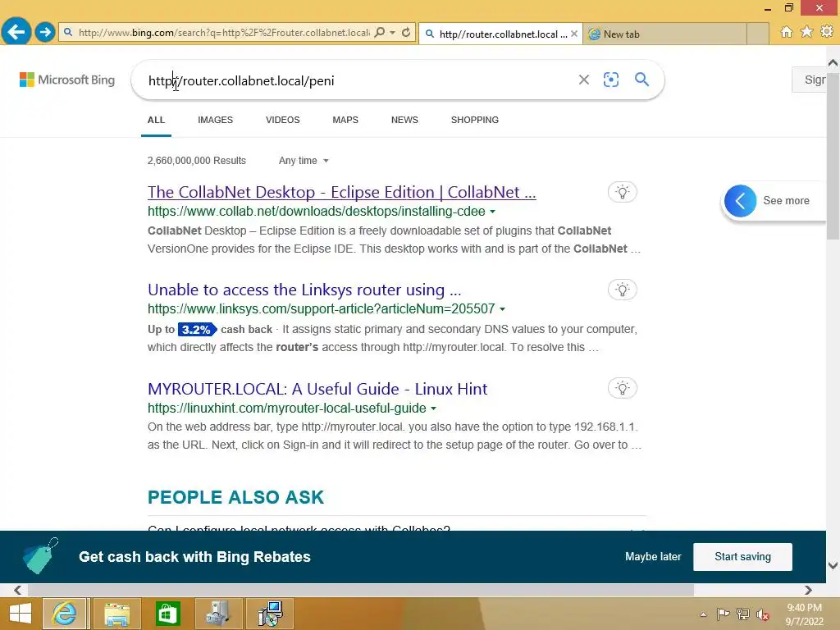Image resolution: width=840 pixels, height=630 pixels.
Task: Open the Any time filter dropdown
Action: click(x=304, y=160)
